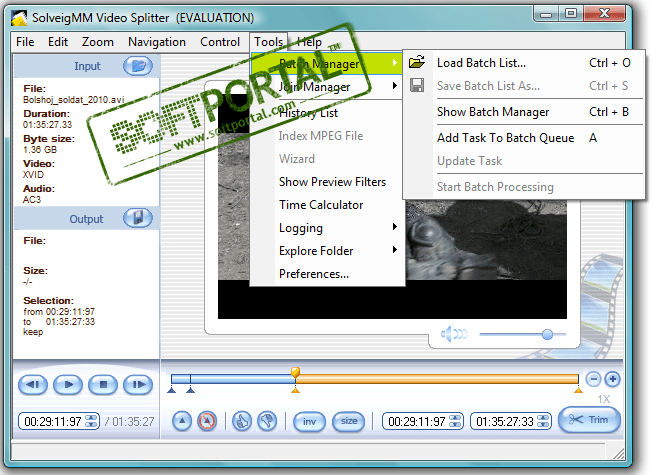Open the Control menu
Screen dimensions: 653x475
click(220, 42)
